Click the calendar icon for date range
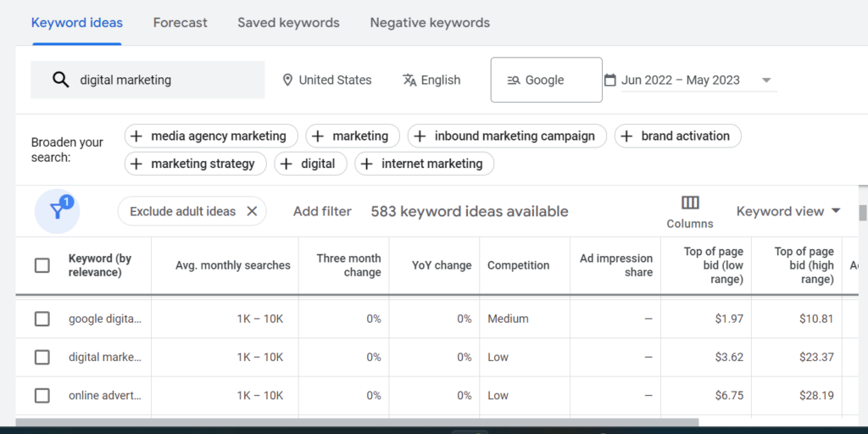The width and height of the screenshot is (868, 434). click(x=610, y=81)
